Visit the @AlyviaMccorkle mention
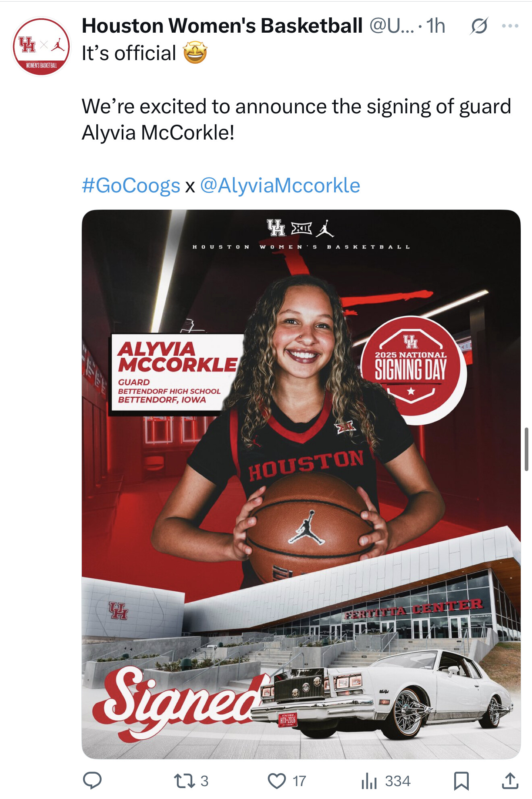Image resolution: width=532 pixels, height=799 pixels. [280, 186]
